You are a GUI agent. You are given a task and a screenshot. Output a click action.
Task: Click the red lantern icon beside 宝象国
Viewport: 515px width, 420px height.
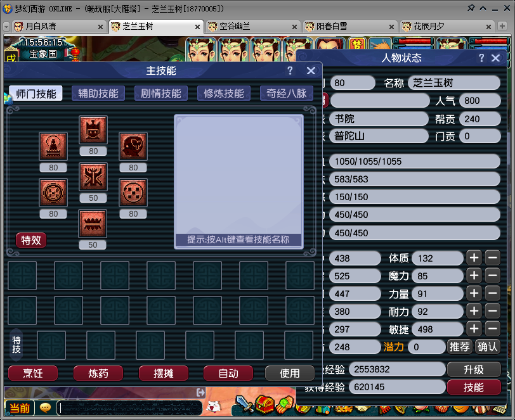click(x=75, y=54)
